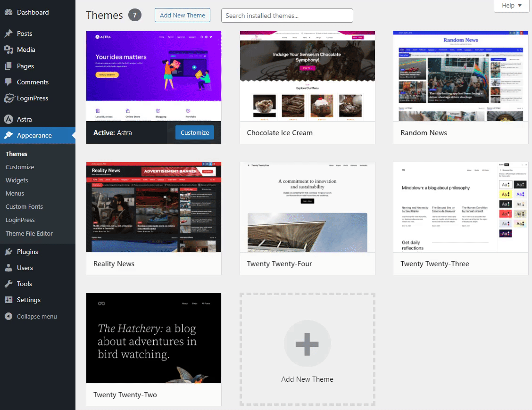Select the Twenty Twenty-Three theme thumbnail
Image resolution: width=532 pixels, height=410 pixels.
(x=461, y=207)
